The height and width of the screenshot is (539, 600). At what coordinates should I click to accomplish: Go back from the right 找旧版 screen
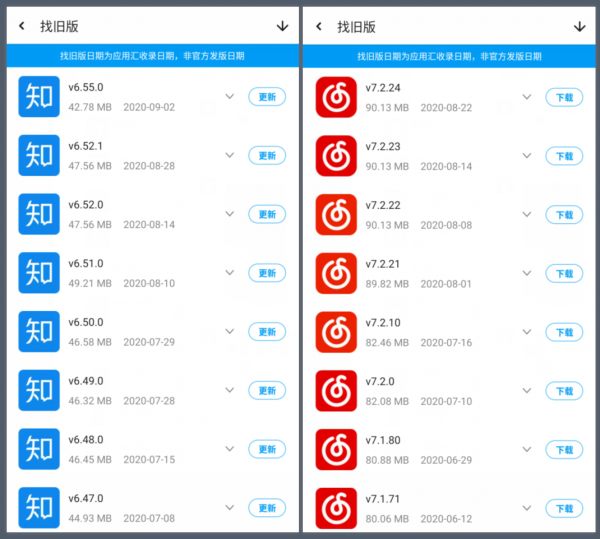pos(319,26)
